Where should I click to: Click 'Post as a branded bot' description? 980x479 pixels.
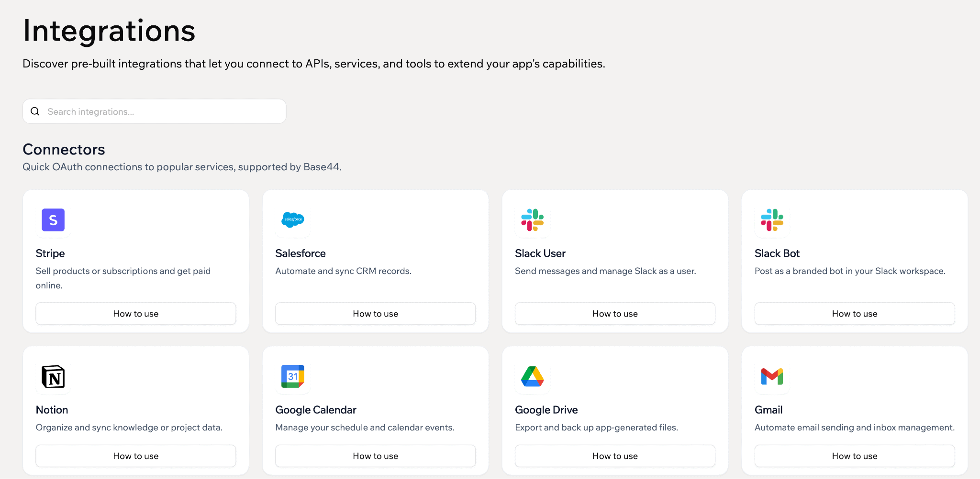point(850,271)
